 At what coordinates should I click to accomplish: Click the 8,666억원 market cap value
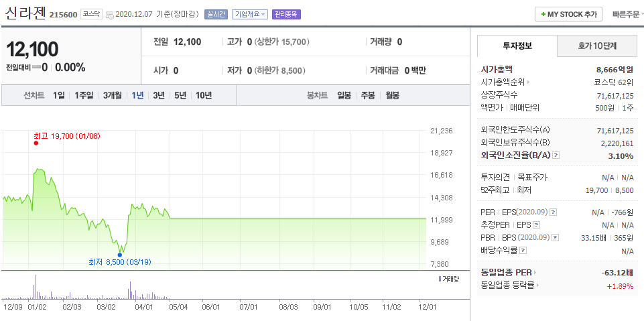pyautogui.click(x=615, y=70)
